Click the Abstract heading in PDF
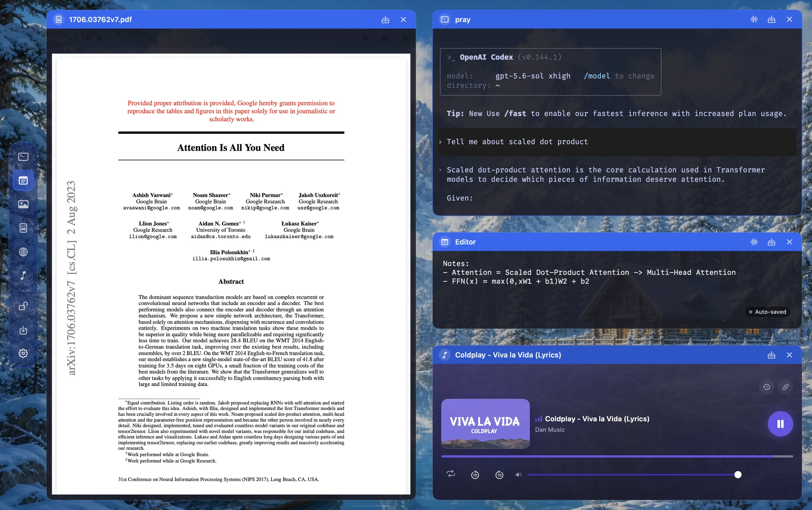The height and width of the screenshot is (510, 812). [x=231, y=281]
